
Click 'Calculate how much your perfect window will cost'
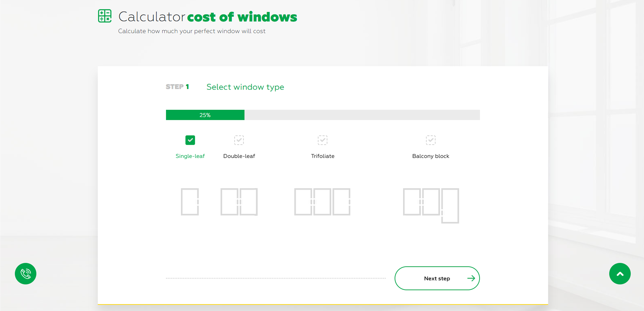coord(192,31)
